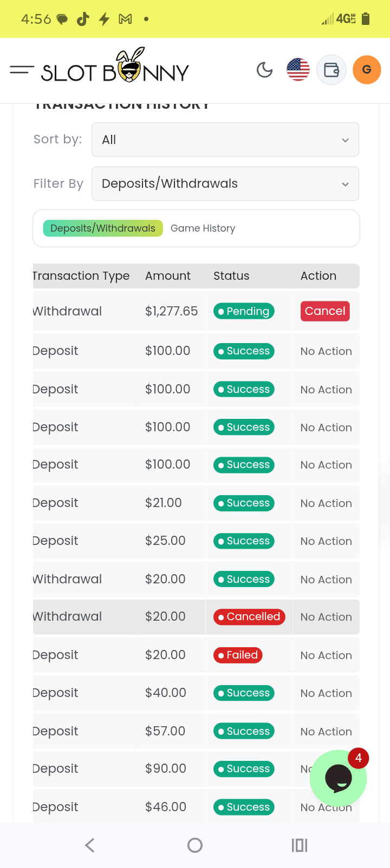The height and width of the screenshot is (868, 390).
Task: Select the Deposits/Withdrawals tab
Action: click(x=103, y=228)
